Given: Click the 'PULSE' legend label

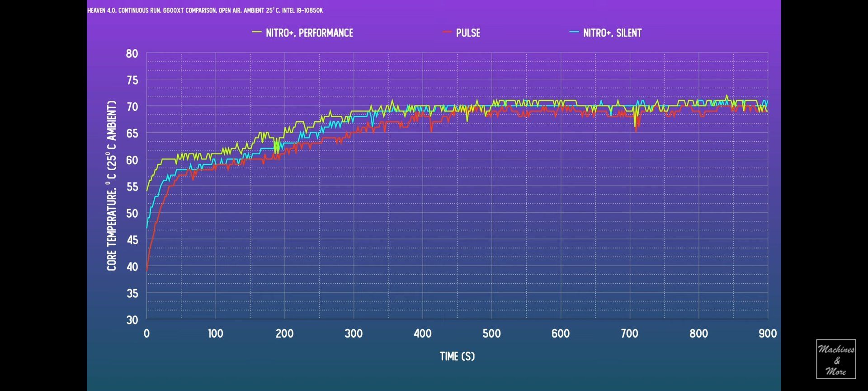Looking at the screenshot, I should click(x=468, y=33).
